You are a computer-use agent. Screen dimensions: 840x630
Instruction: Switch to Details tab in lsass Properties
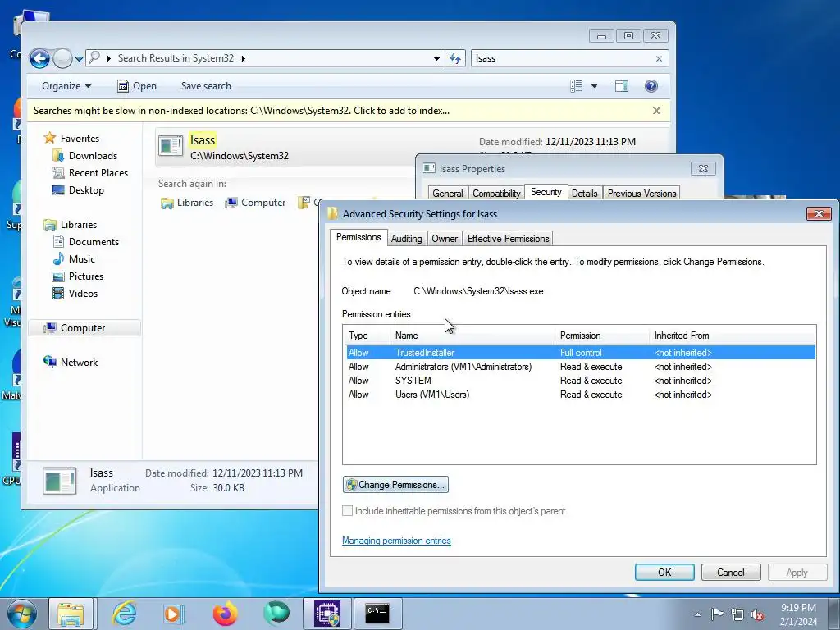pos(584,194)
